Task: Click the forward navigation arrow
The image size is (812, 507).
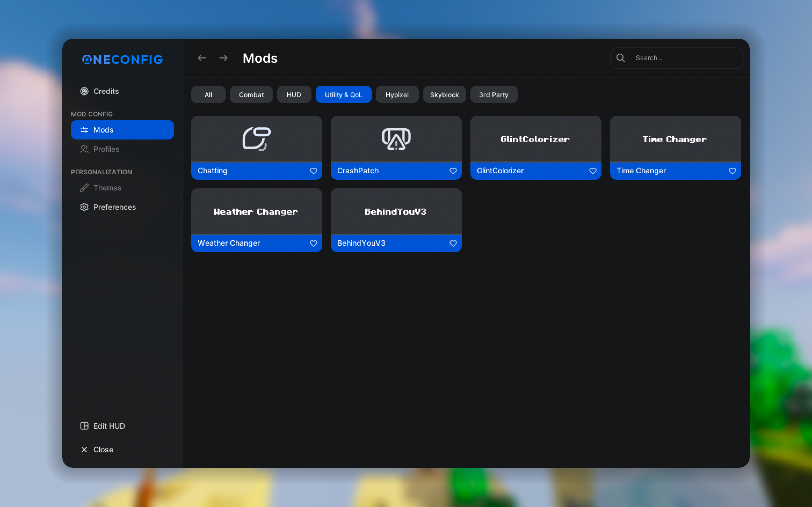Action: coord(223,58)
